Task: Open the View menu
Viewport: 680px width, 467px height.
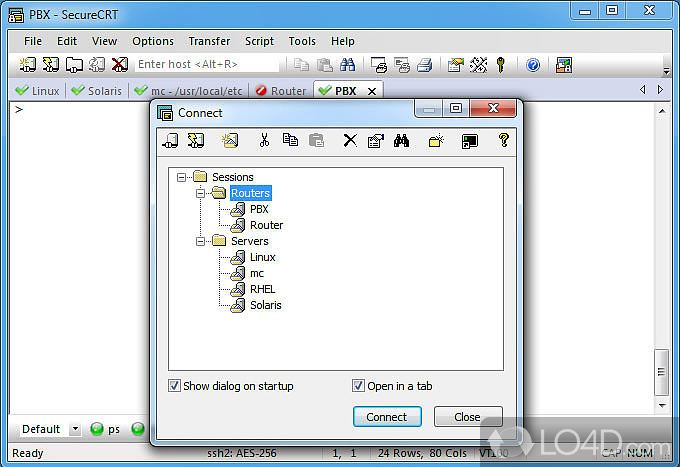Action: (104, 41)
